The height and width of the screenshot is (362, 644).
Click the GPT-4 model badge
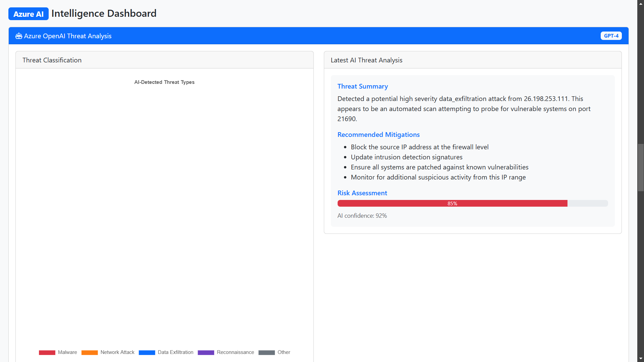611,36
